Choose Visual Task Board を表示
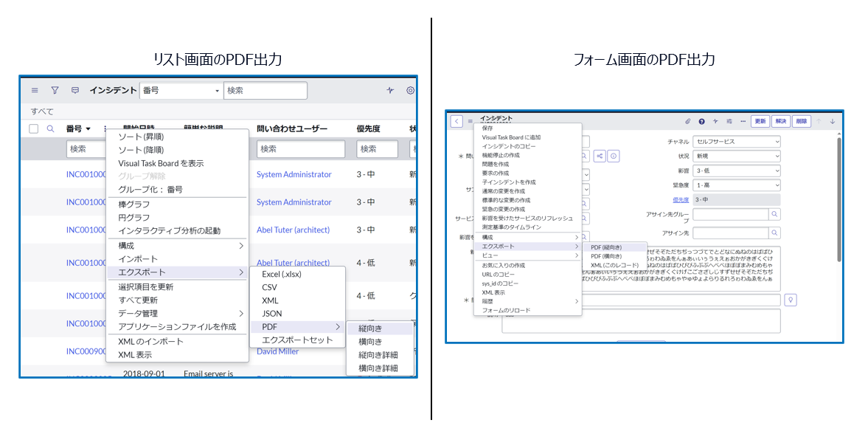The width and height of the screenshot is (868, 423). (161, 163)
